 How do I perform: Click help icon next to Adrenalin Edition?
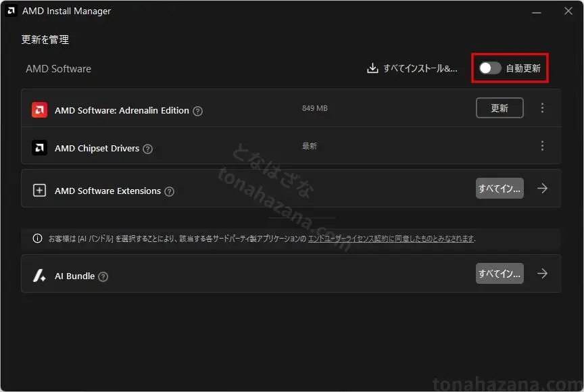coord(198,111)
